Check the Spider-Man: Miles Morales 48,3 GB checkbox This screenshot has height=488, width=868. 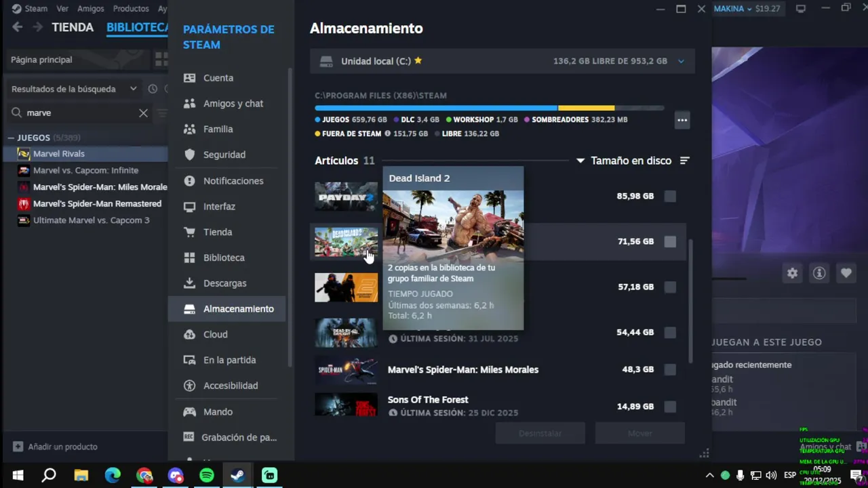(670, 369)
